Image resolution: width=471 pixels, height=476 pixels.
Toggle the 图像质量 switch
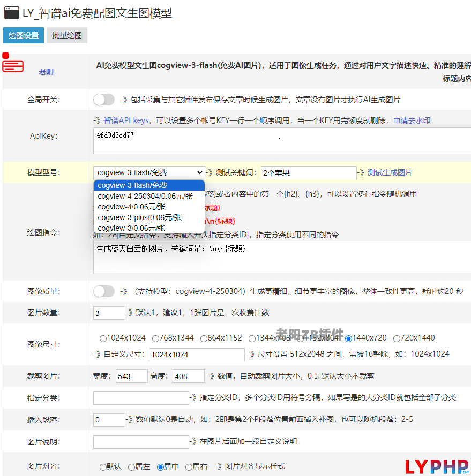pos(104,291)
